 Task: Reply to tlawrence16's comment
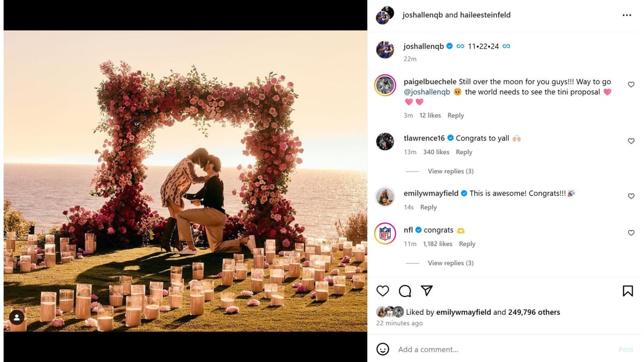pyautogui.click(x=464, y=152)
